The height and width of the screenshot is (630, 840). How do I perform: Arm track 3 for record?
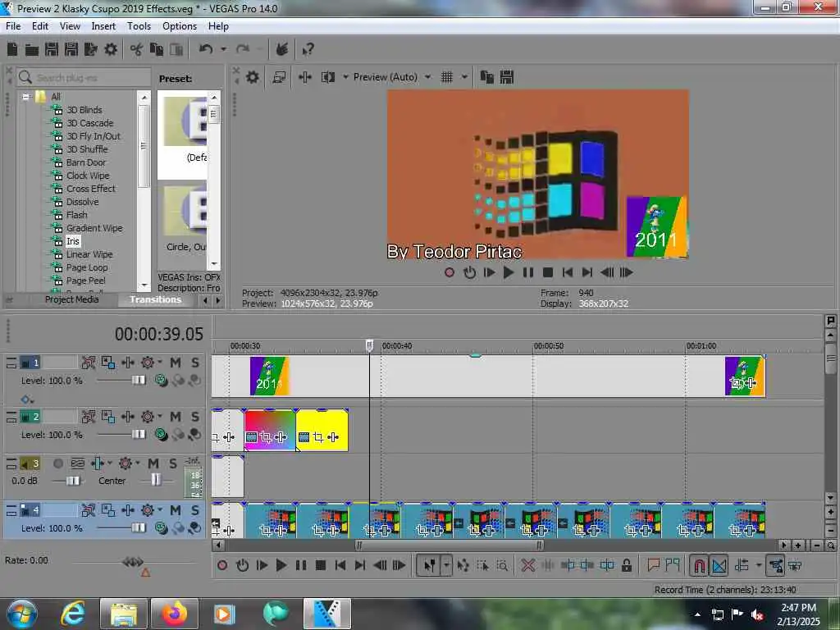click(x=58, y=463)
